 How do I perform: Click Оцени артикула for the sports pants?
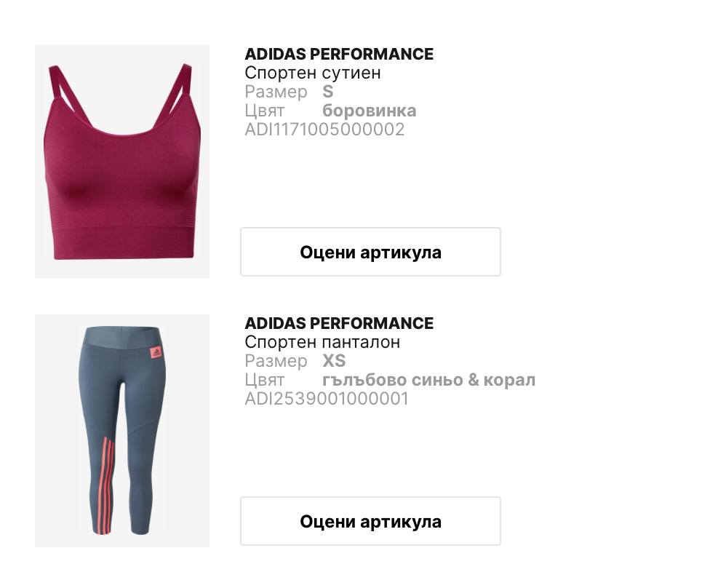370,521
